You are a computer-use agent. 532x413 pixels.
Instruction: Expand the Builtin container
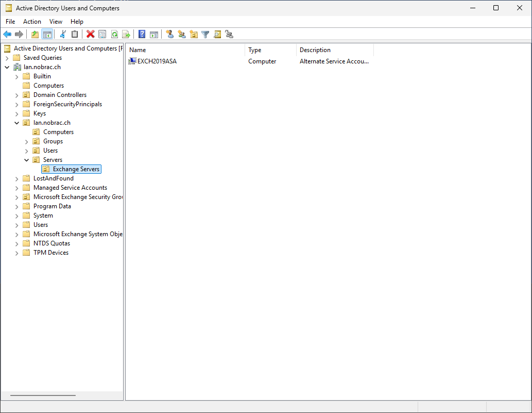click(16, 77)
